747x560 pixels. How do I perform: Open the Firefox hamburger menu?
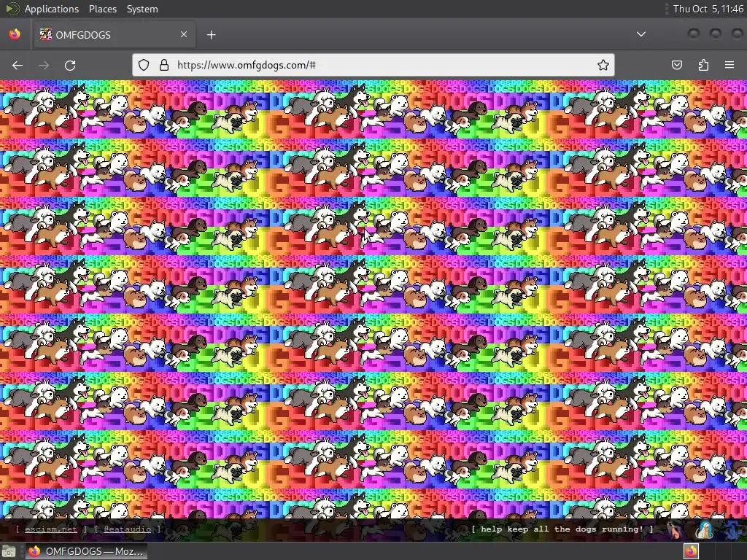click(729, 65)
